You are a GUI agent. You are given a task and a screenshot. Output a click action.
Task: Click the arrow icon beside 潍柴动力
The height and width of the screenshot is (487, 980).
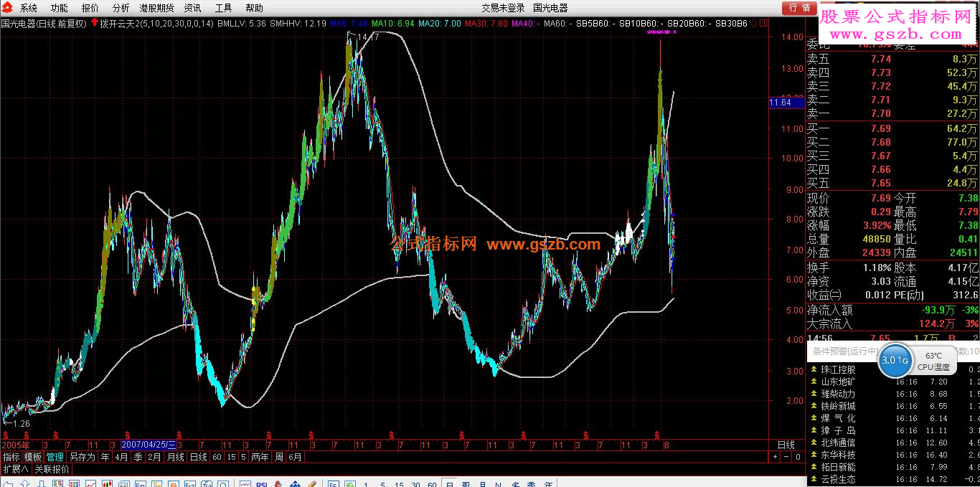click(x=814, y=394)
